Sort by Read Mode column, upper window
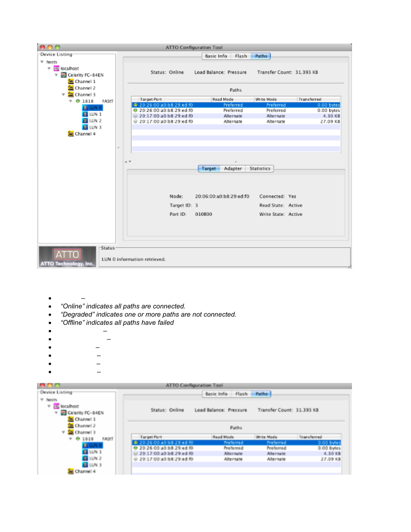411x532 pixels. [233, 99]
